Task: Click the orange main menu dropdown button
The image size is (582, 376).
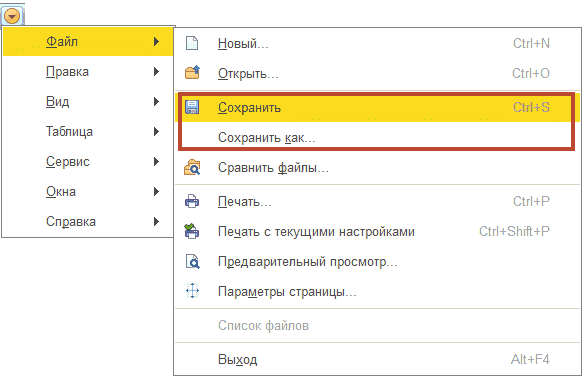Action: tap(12, 16)
